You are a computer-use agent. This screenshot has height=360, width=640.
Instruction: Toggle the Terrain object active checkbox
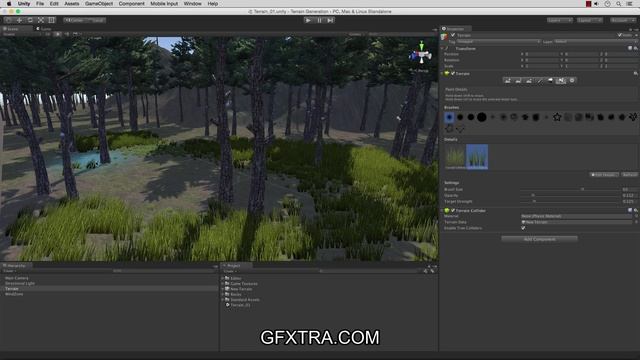(x=453, y=35)
